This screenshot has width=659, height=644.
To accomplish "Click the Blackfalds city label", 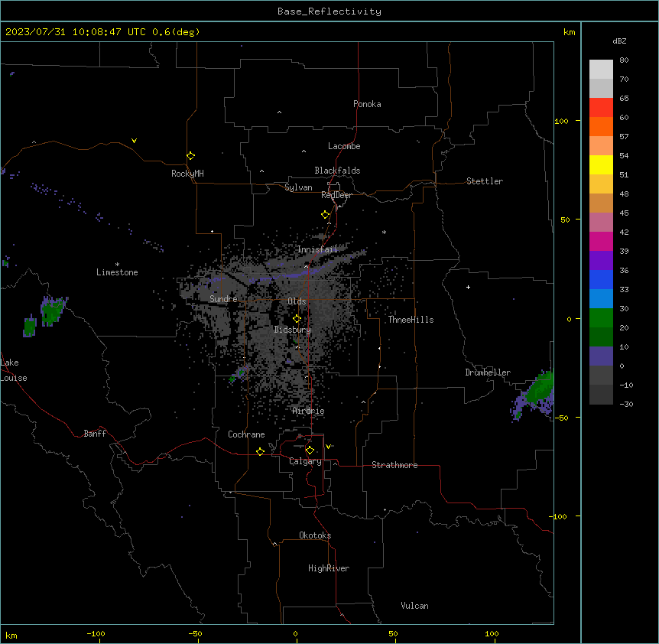I will [337, 171].
